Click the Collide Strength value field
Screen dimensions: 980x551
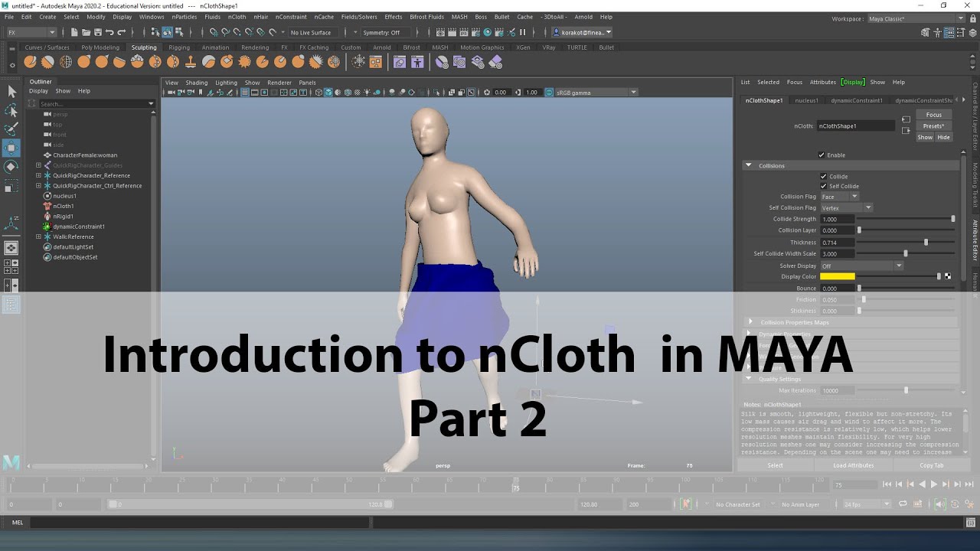pos(837,219)
